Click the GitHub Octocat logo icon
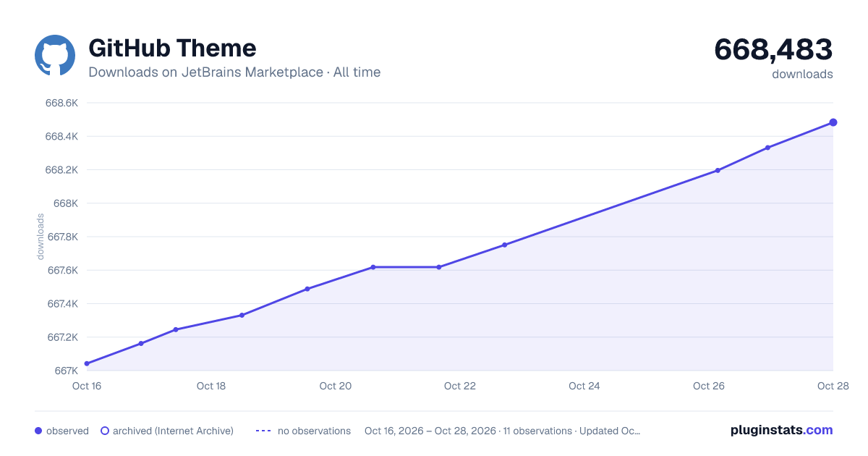Screen dimensions: 868x456 coord(55,55)
